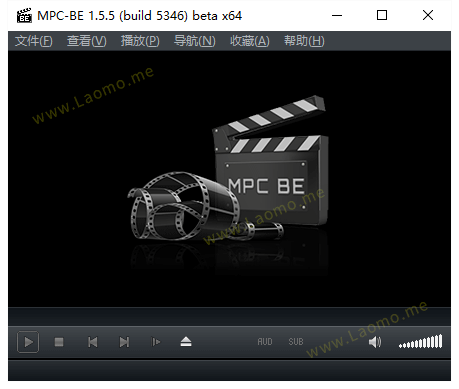Click the Stop playback button

(x=59, y=342)
